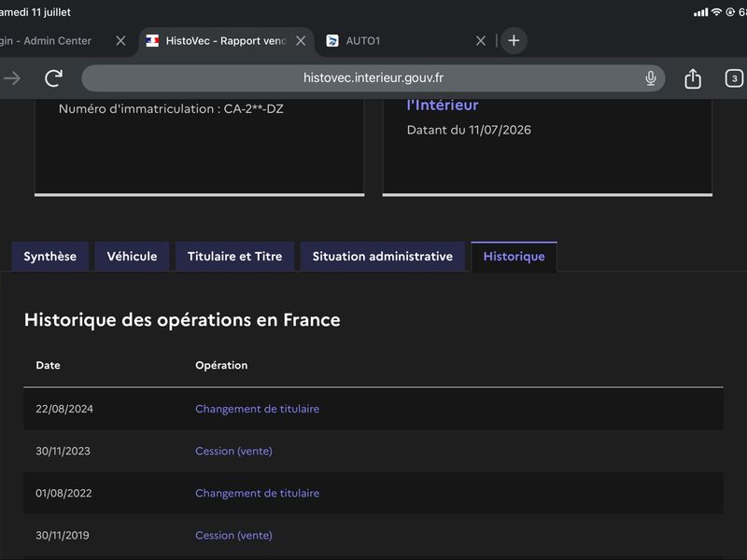Click the Date column header
The width and height of the screenshot is (747, 560).
[x=49, y=365]
